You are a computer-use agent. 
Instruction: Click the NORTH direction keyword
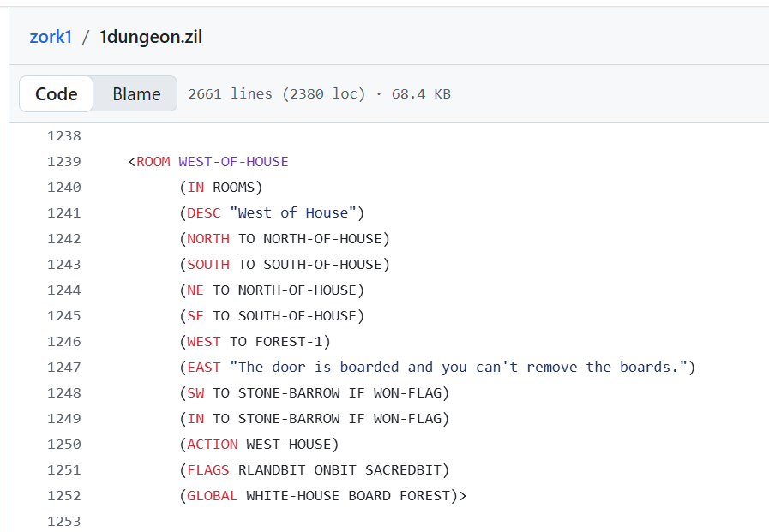pyautogui.click(x=208, y=239)
